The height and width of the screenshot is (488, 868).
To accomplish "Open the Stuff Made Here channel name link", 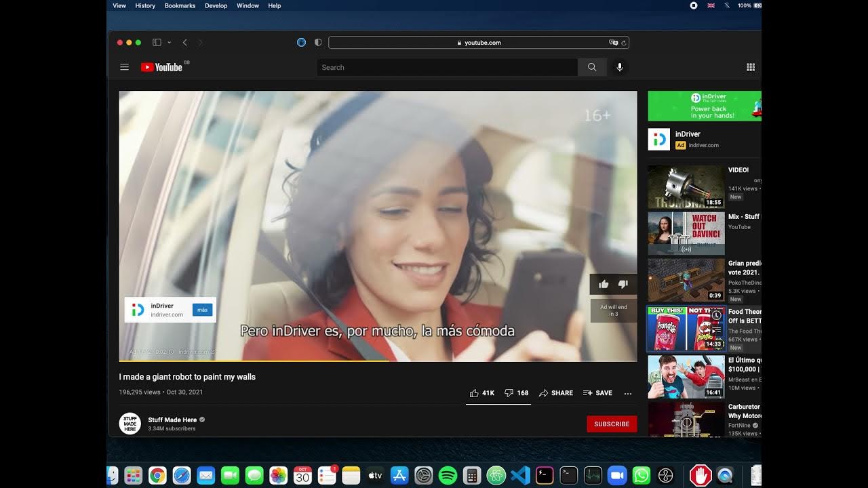I will [x=172, y=420].
